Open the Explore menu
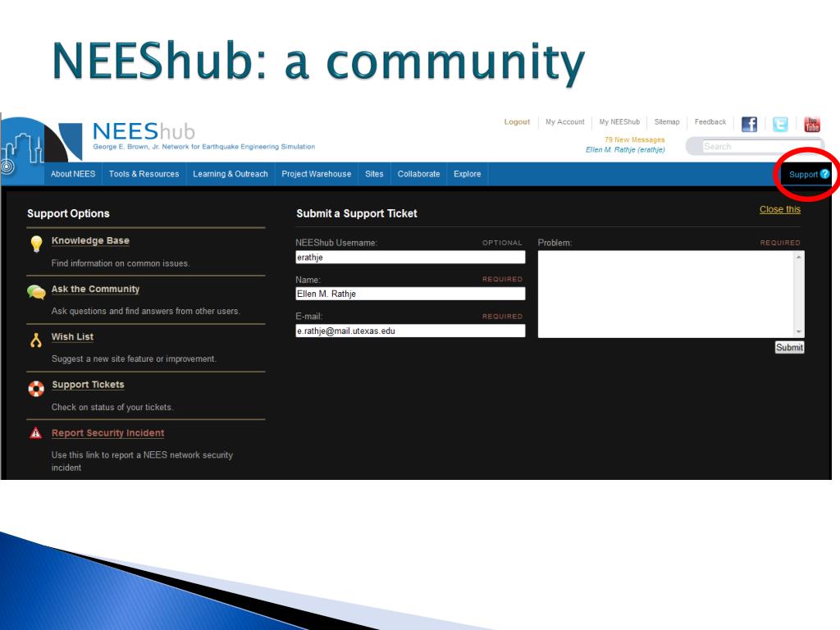840x630 pixels. click(467, 174)
